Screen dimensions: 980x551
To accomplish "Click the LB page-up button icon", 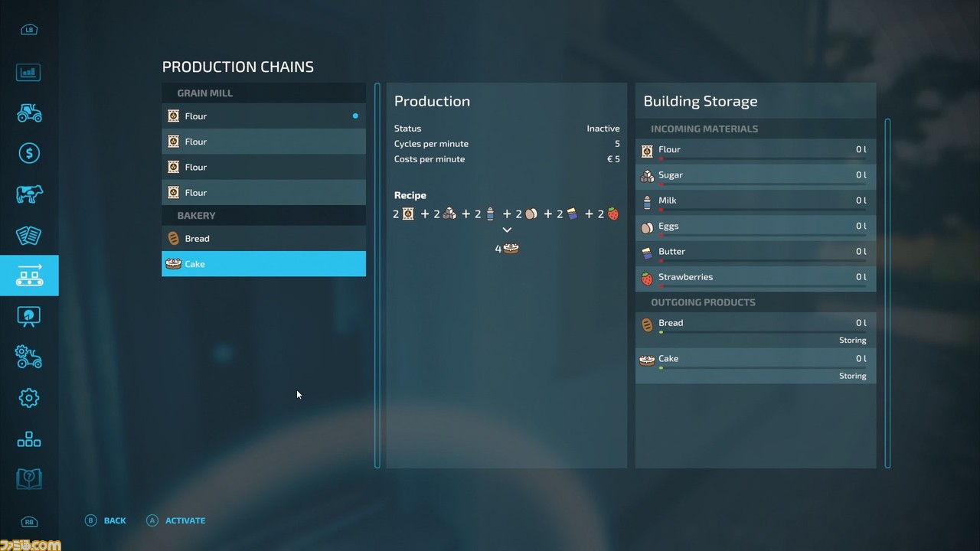I will pyautogui.click(x=29, y=30).
